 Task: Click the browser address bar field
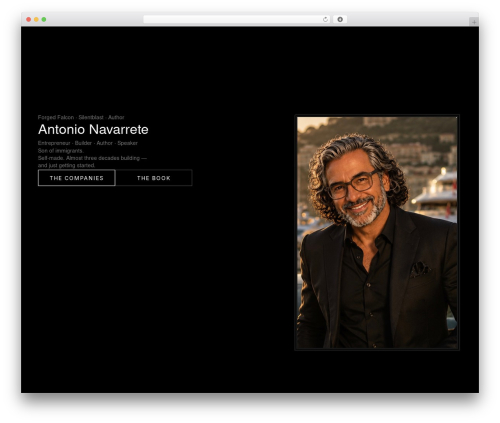(x=237, y=19)
